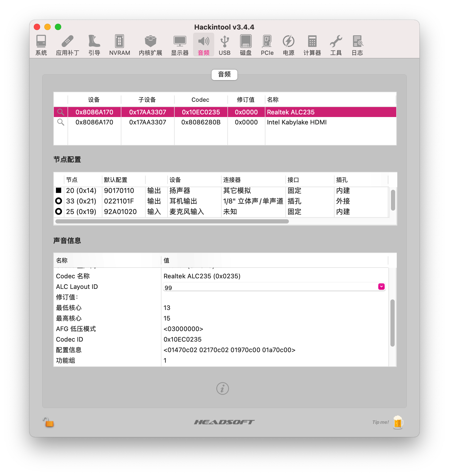
Task: Open the 计算器 (Calculator) toolbar section
Action: click(x=312, y=45)
